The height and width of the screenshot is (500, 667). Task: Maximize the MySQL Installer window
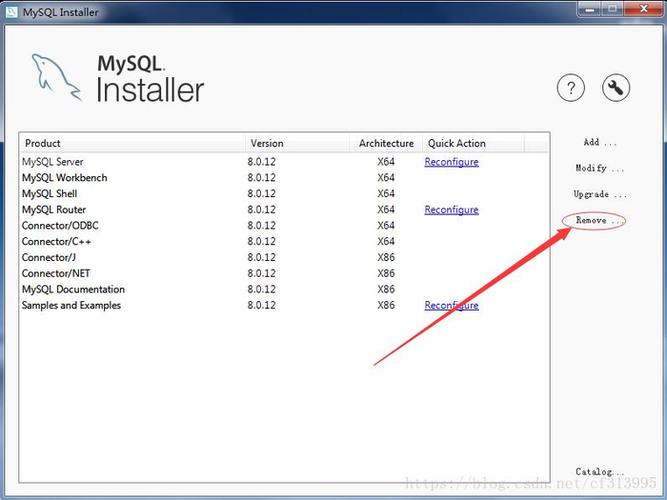(x=612, y=9)
